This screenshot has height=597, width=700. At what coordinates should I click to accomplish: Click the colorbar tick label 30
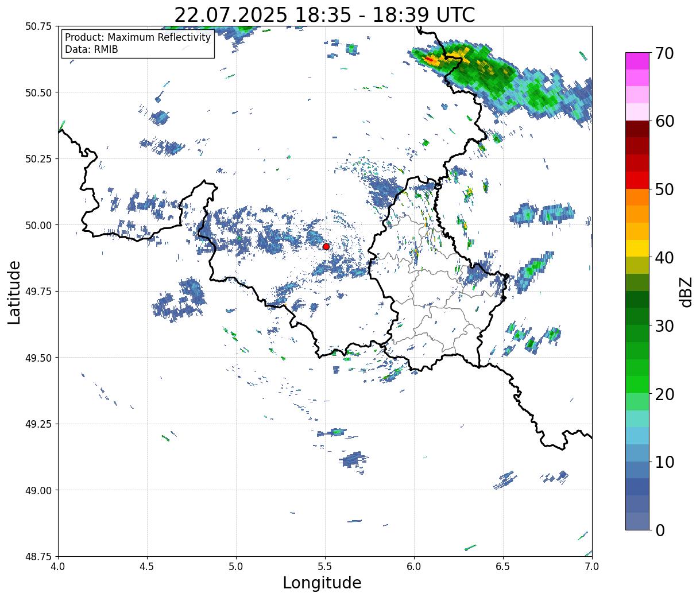(664, 325)
